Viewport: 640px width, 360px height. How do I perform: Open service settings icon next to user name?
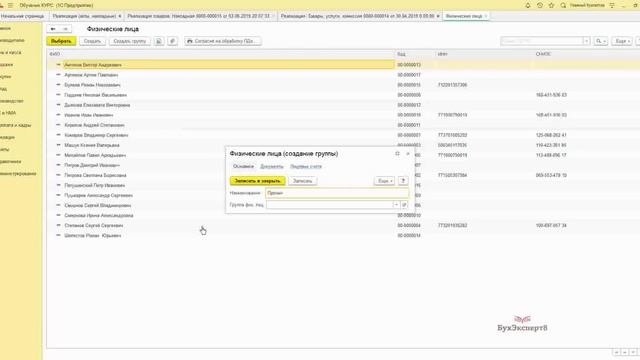612,5
